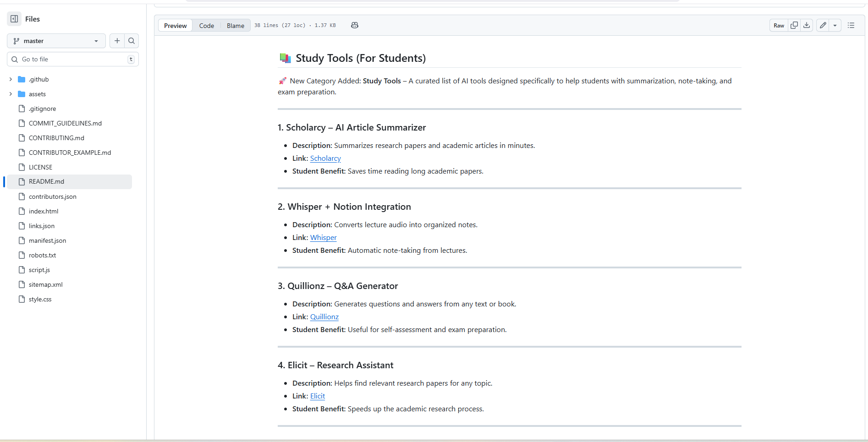Open the Elicit link

point(318,396)
